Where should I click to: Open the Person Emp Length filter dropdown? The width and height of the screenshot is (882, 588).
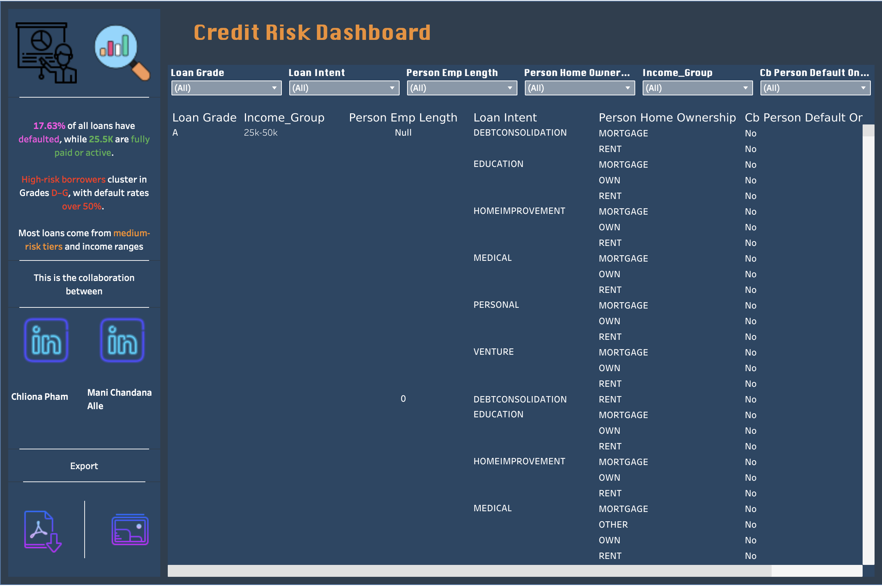[x=510, y=88]
